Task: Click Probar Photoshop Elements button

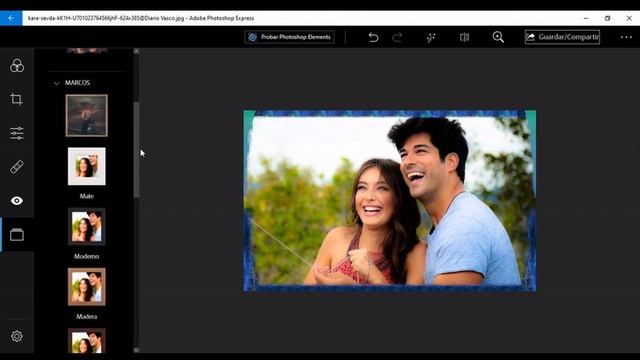Action: coord(289,37)
